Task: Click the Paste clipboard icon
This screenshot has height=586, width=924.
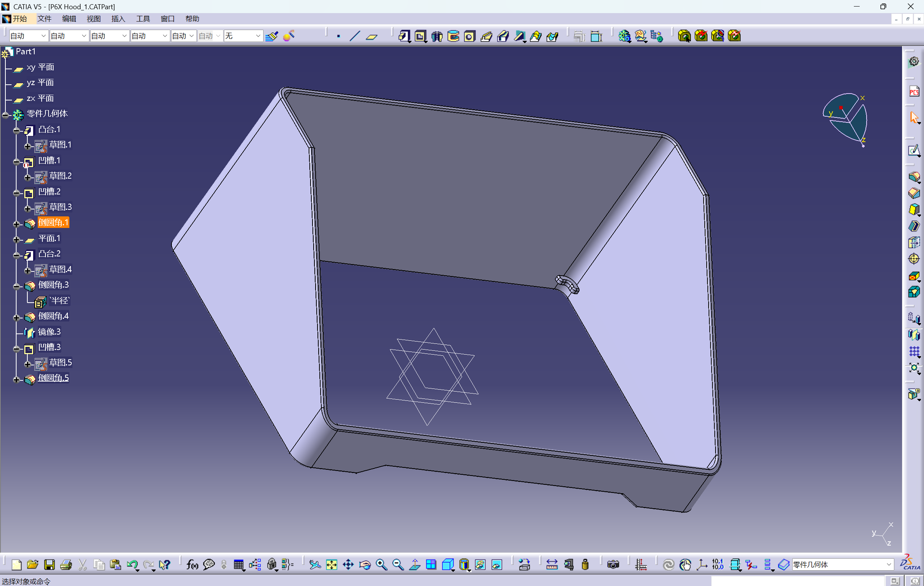Action: 116,565
